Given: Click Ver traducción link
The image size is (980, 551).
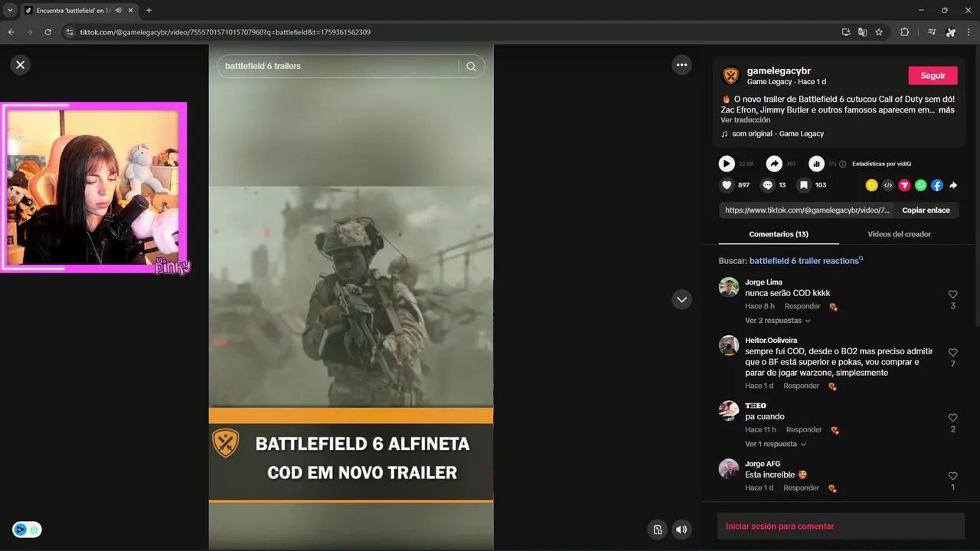Looking at the screenshot, I should pos(745,120).
